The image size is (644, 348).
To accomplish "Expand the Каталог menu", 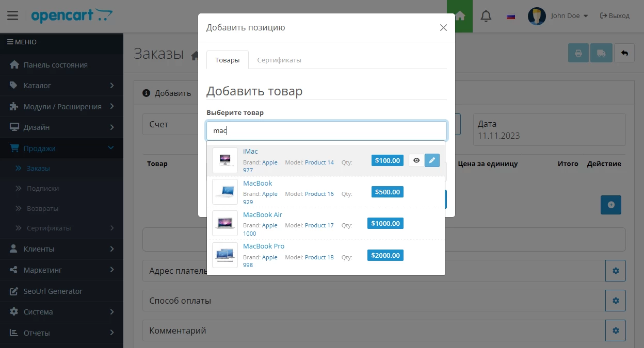I will pyautogui.click(x=61, y=86).
